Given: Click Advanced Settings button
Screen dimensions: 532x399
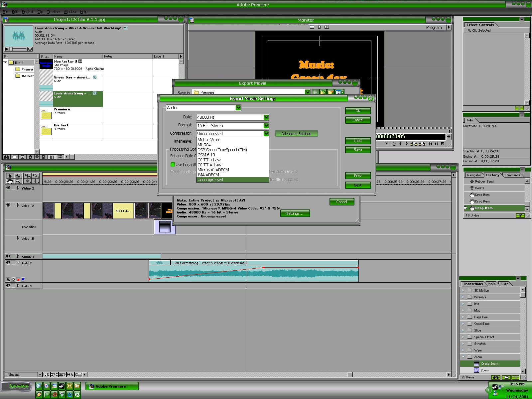Looking at the screenshot, I should coord(297,134).
